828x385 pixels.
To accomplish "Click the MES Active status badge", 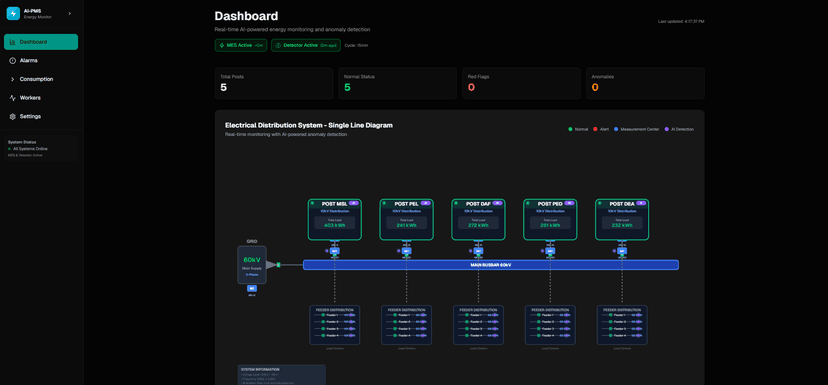I will (241, 45).
